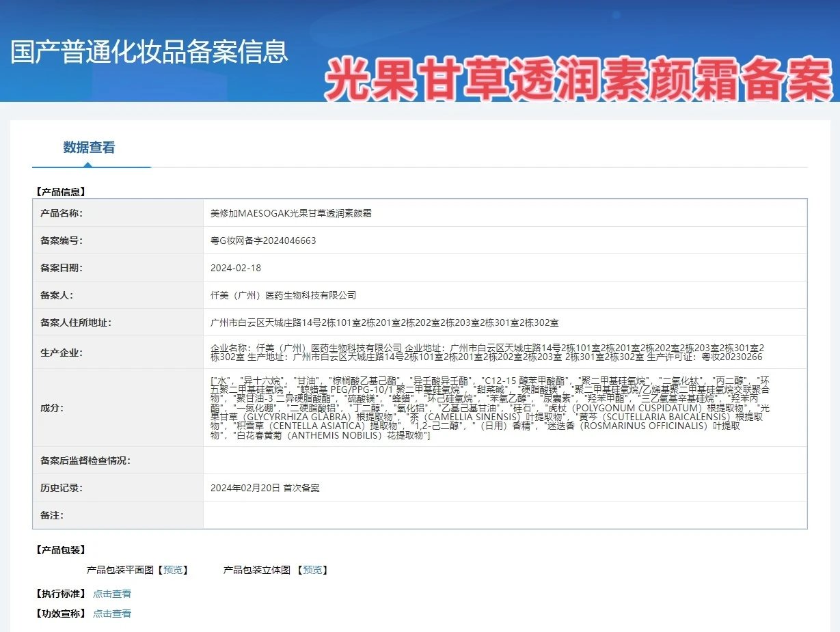Select the 历史记录 label cell
This screenshot has height=632, width=840.
pyautogui.click(x=118, y=488)
